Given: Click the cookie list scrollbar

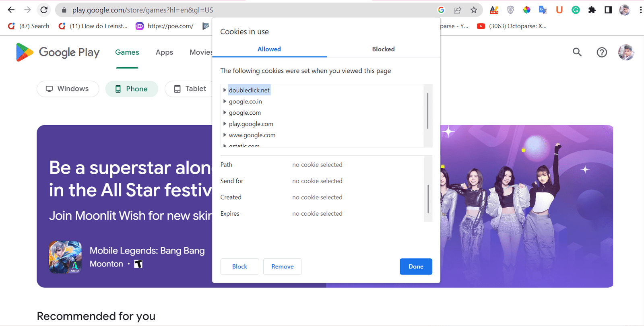Looking at the screenshot, I should click(x=428, y=111).
